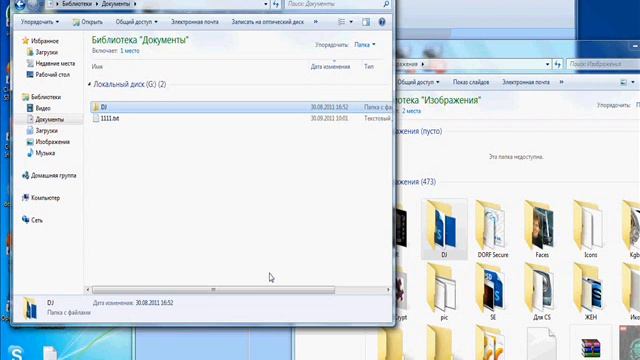Select the DORF Secure folder

pos(493,229)
